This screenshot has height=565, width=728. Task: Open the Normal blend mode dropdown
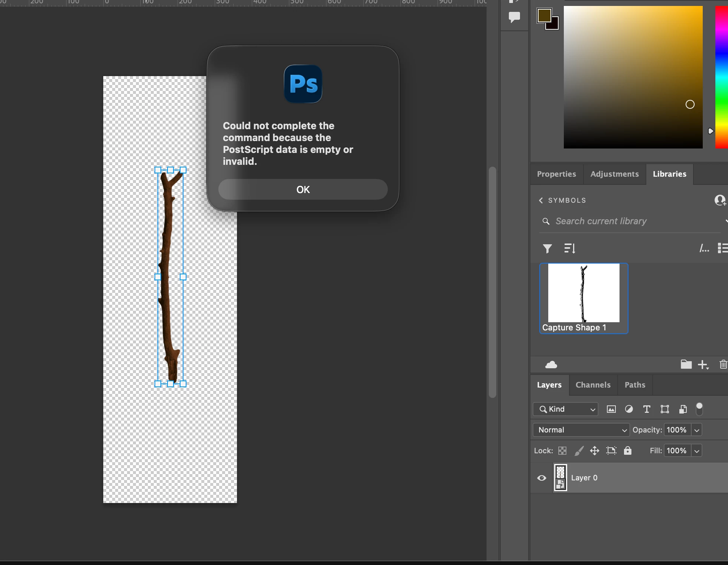click(581, 430)
